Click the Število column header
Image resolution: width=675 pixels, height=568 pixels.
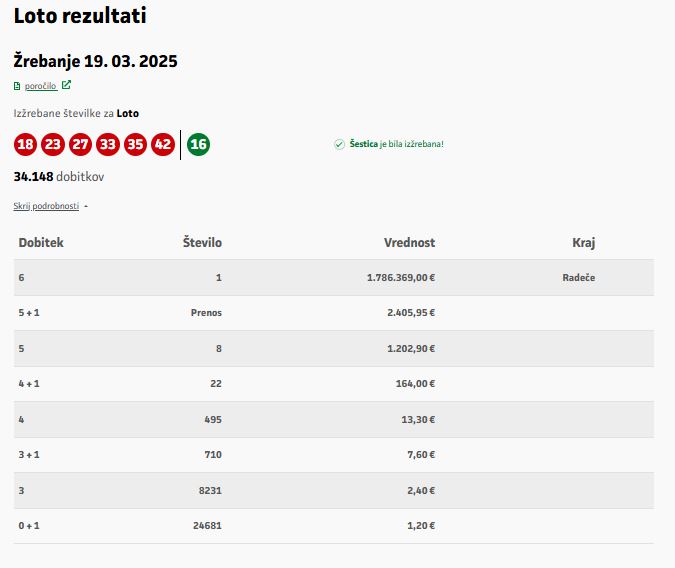click(x=202, y=242)
